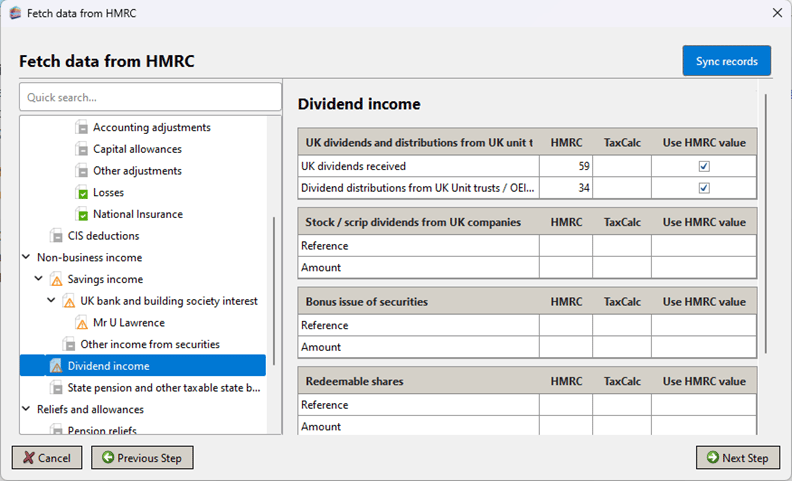Viewport: 792px width, 481px height.
Task: Click 'UK dividends received' row label
Action: [353, 166]
